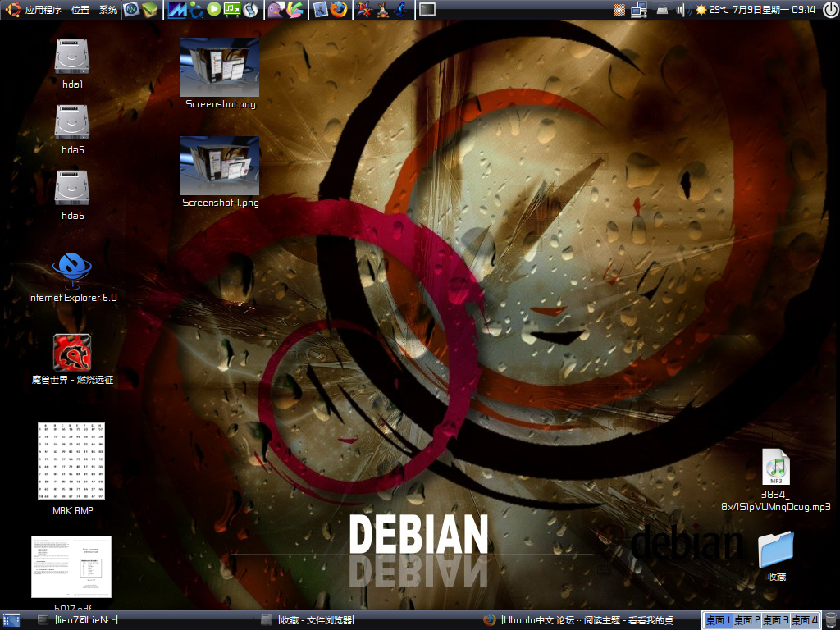Open the trash in the bottom panel

click(830, 620)
